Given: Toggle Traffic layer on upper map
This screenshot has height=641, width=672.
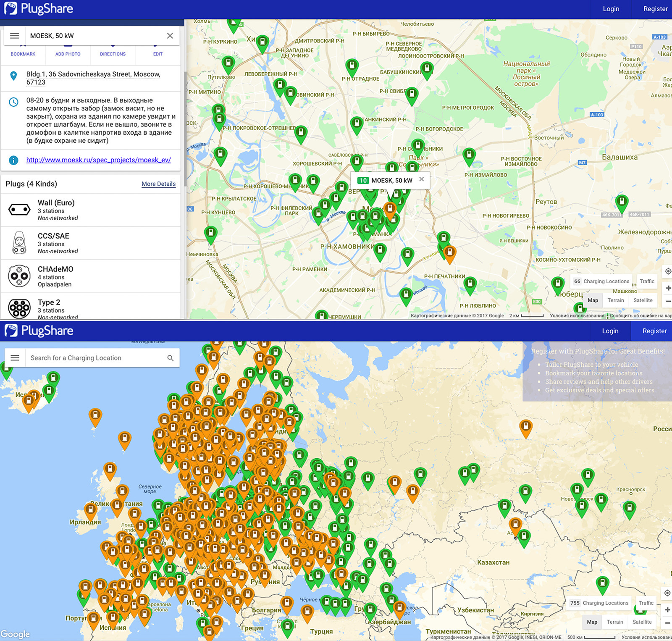Looking at the screenshot, I should click(647, 281).
